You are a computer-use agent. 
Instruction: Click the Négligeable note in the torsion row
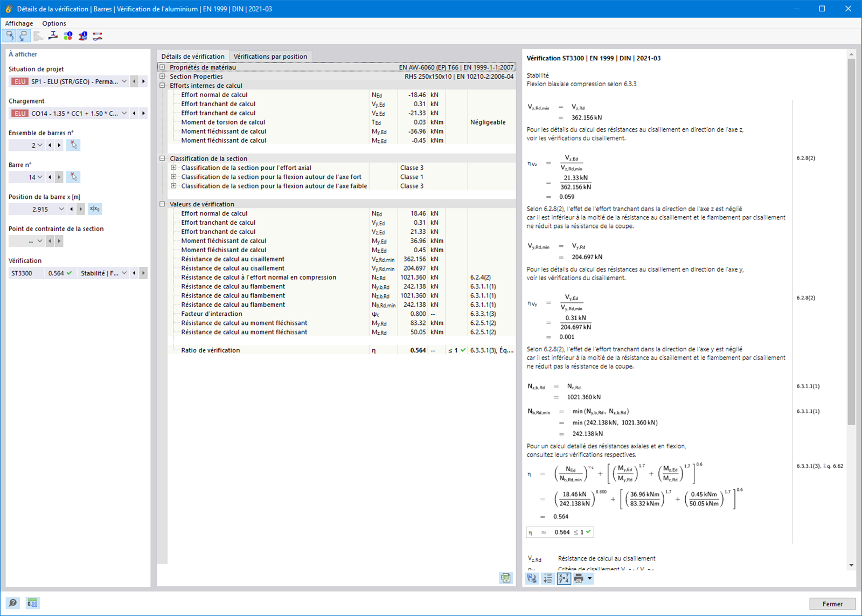[x=488, y=122]
